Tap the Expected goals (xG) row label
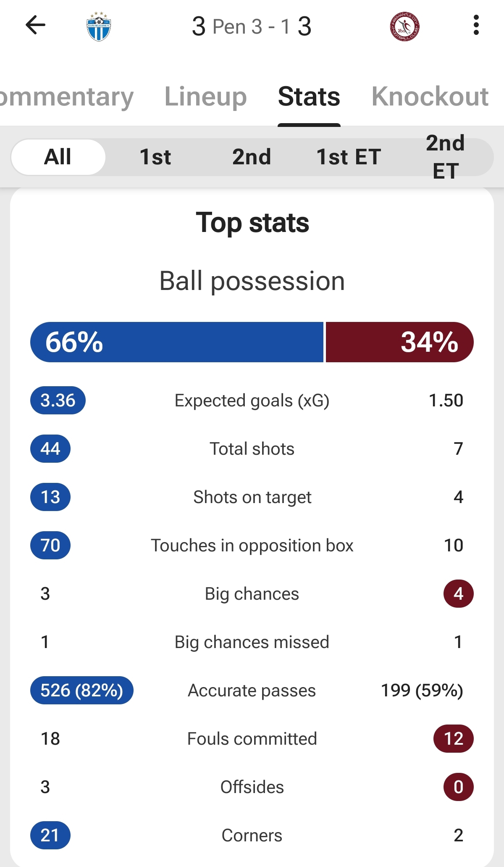Screen dimensions: 504x867 click(x=252, y=401)
